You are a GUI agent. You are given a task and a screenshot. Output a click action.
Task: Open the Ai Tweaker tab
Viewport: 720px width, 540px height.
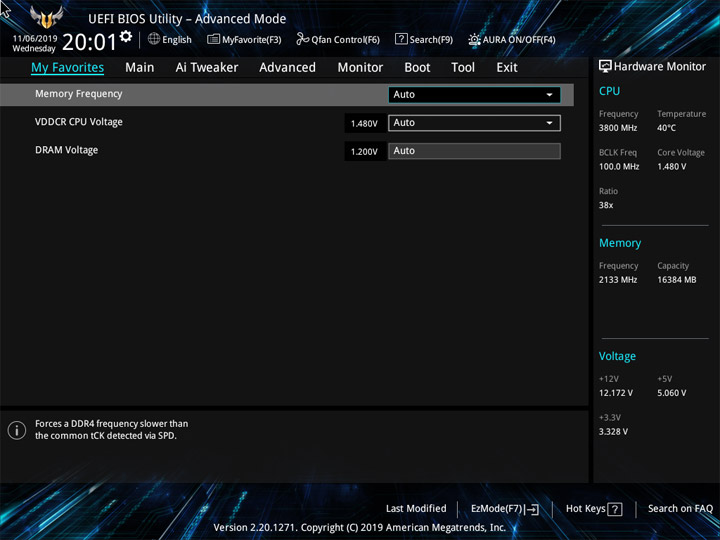(x=207, y=68)
